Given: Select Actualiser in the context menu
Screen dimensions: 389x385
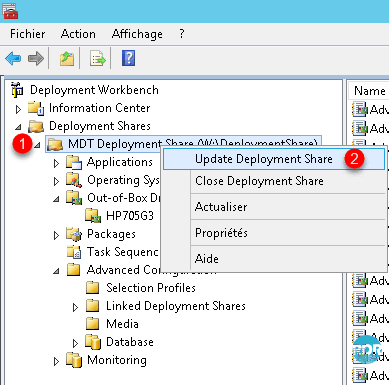Looking at the screenshot, I should click(x=274, y=207).
